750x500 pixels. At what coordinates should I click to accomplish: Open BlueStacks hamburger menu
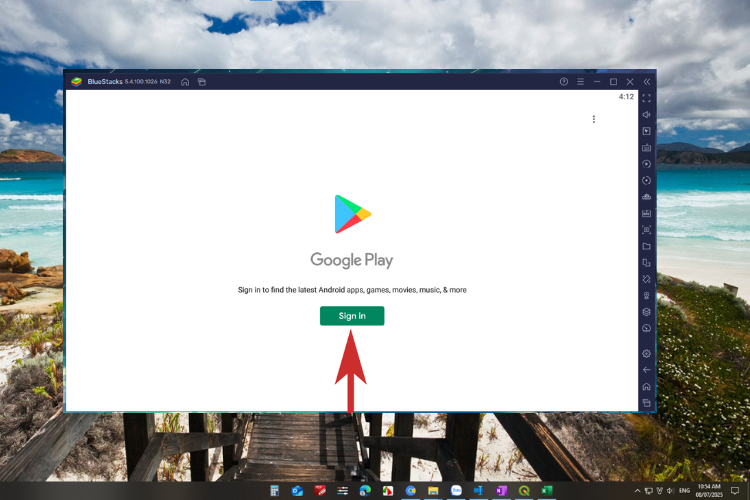[x=580, y=82]
